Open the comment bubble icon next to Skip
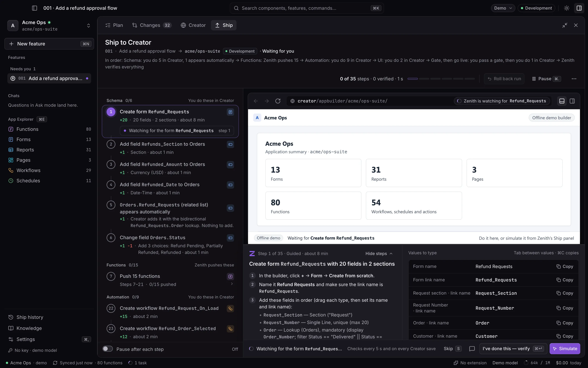Image resolution: width=588 pixels, height=368 pixels. click(472, 349)
